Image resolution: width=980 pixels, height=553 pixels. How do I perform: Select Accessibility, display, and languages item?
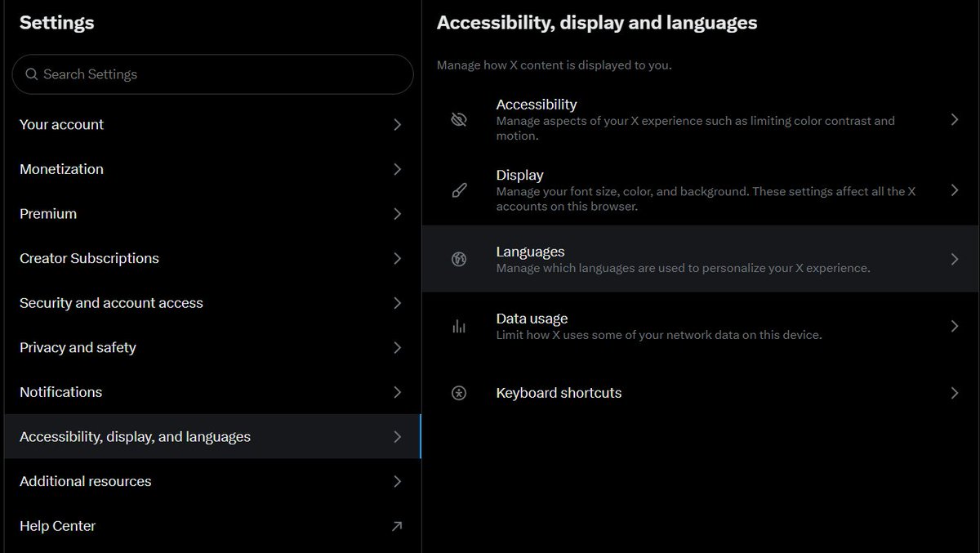tap(212, 437)
